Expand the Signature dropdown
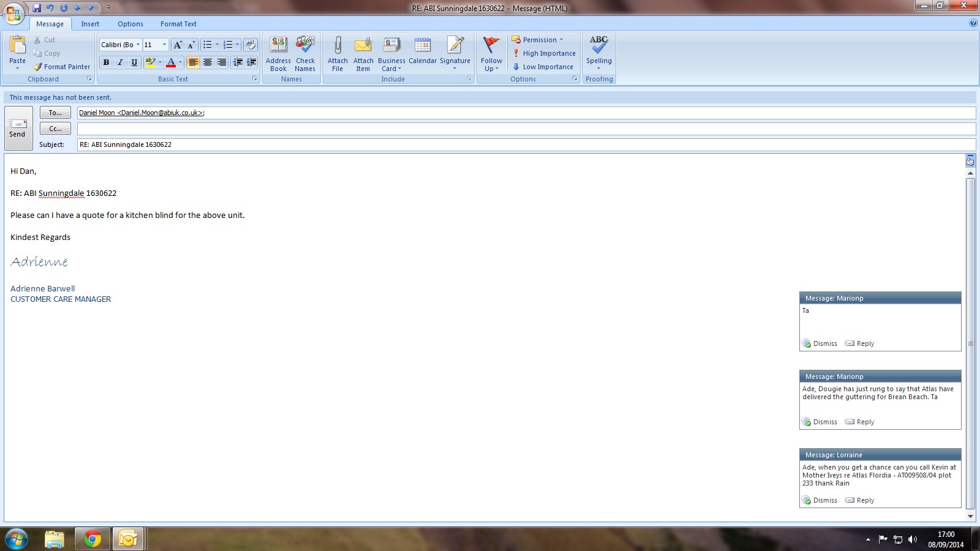Image resolution: width=980 pixels, height=551 pixels. coord(455,68)
